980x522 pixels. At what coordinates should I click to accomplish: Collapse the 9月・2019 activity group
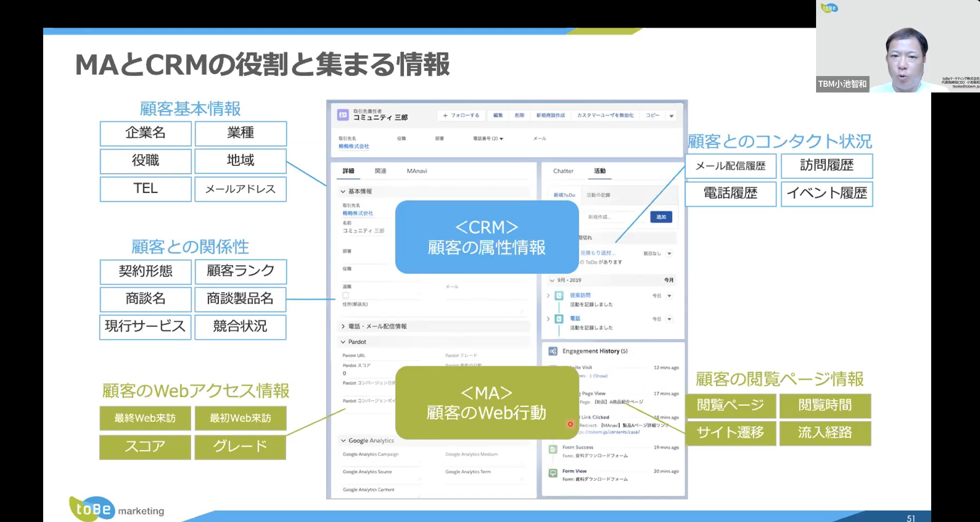[552, 281]
